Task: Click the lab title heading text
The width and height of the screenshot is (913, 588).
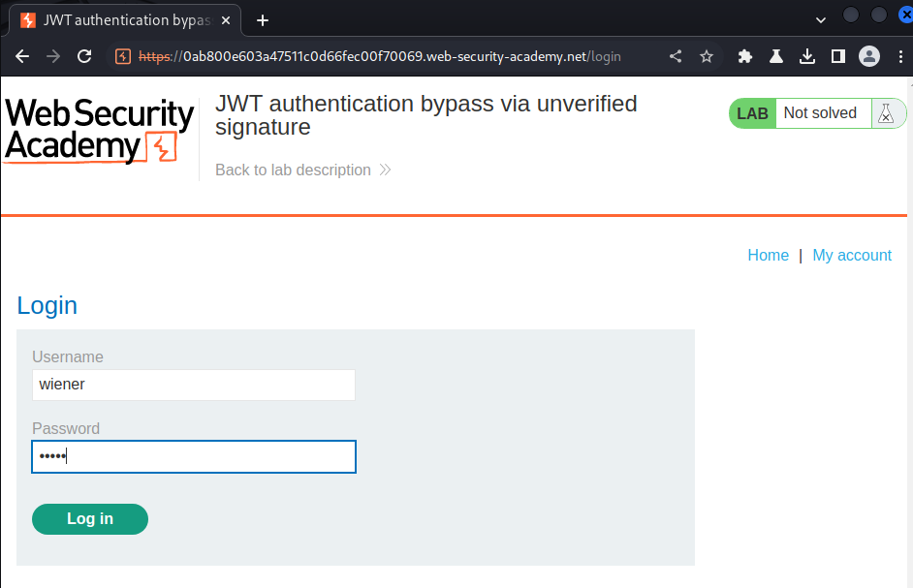Action: (425, 115)
